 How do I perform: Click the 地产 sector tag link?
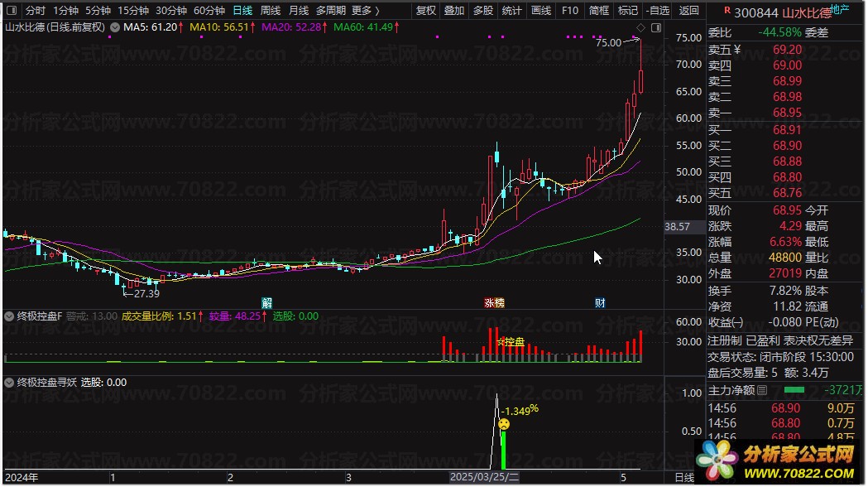840,8
